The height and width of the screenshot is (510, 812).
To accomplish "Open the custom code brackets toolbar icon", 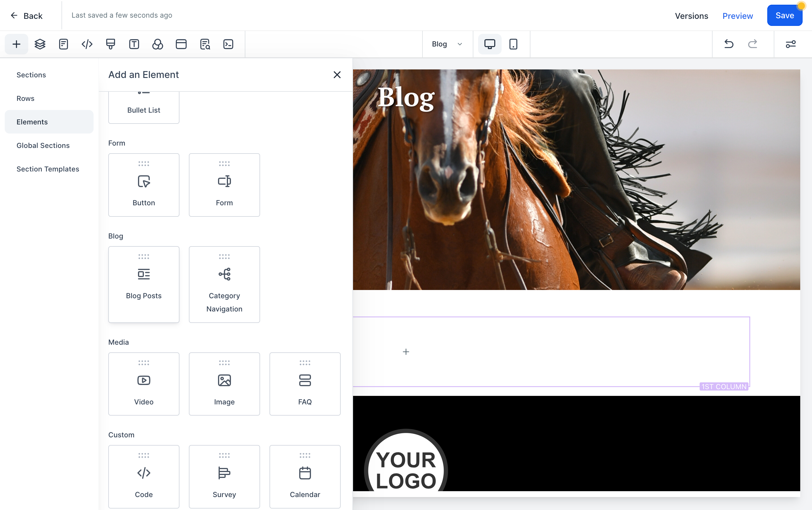I will (87, 44).
